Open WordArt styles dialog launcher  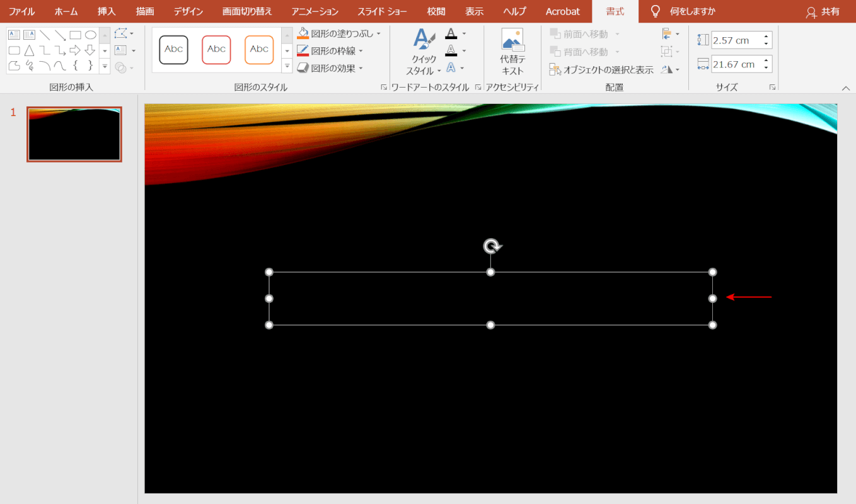[478, 88]
